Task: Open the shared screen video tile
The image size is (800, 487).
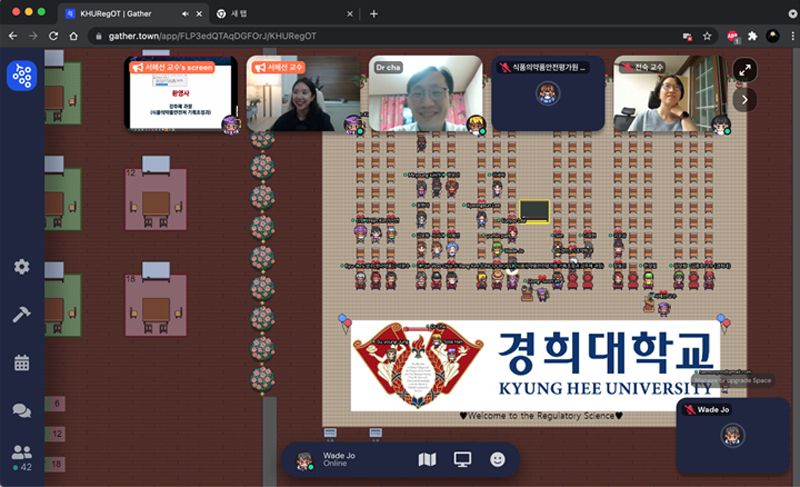Action: [x=181, y=93]
